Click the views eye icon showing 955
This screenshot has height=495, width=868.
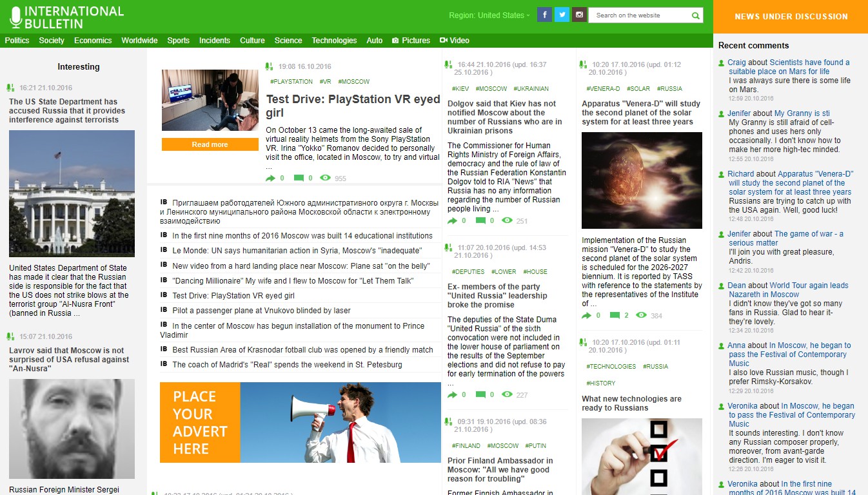(325, 178)
